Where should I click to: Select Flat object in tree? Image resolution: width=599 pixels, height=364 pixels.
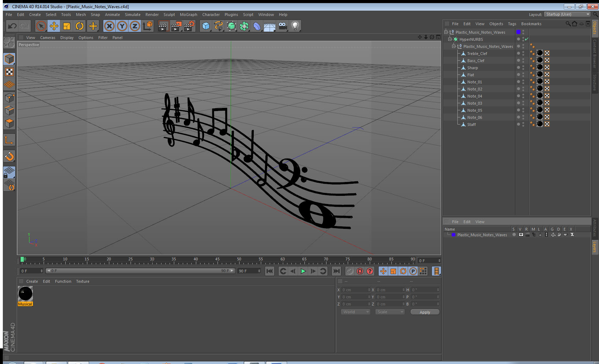click(471, 75)
